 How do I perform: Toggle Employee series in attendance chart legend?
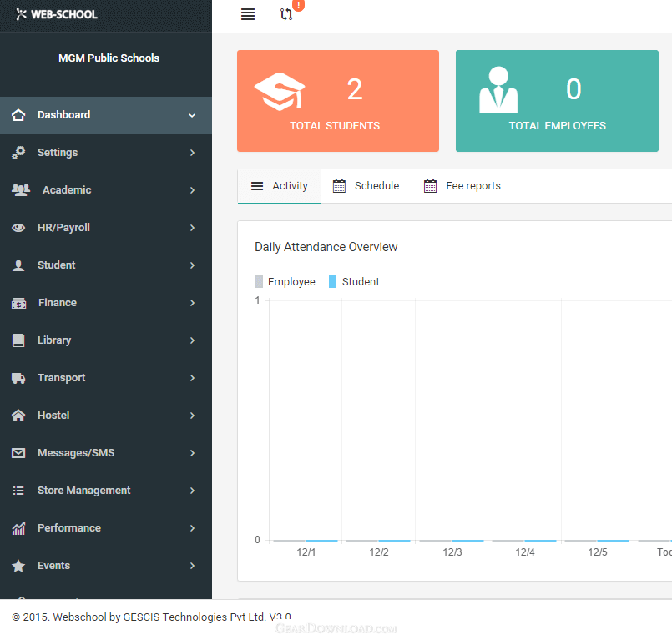pos(285,282)
